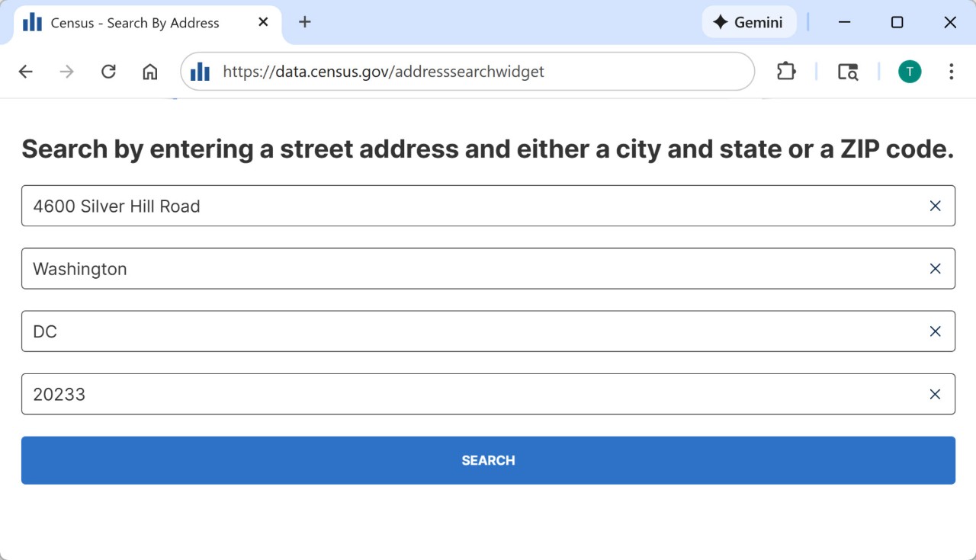Click the data.census.gov address bar
The height and width of the screenshot is (560, 976).
pos(457,72)
